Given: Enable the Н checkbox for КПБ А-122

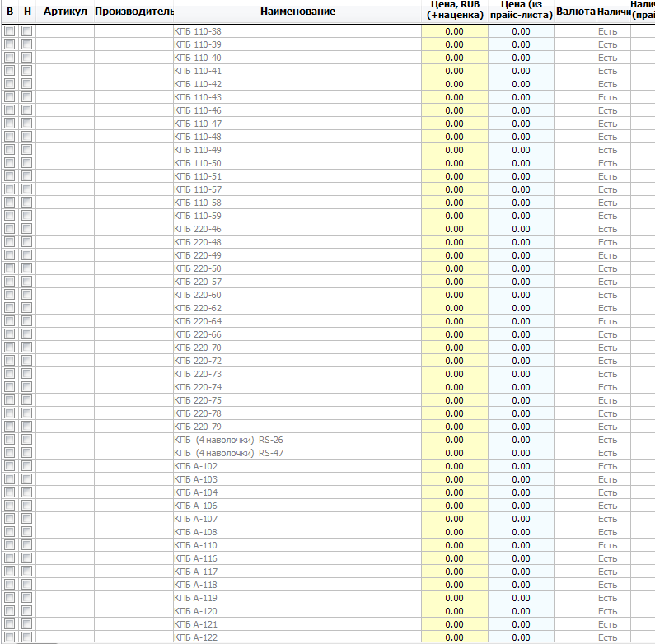Looking at the screenshot, I should (26, 637).
